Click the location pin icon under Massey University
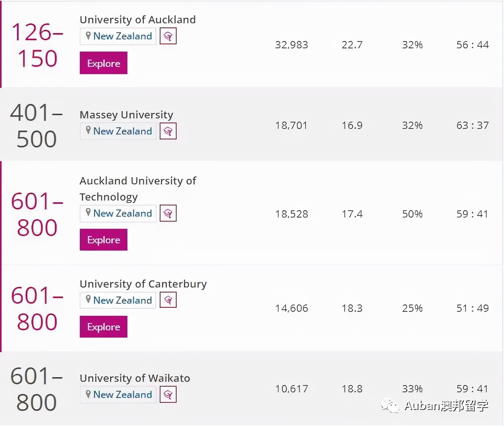The image size is (504, 427). (x=88, y=131)
